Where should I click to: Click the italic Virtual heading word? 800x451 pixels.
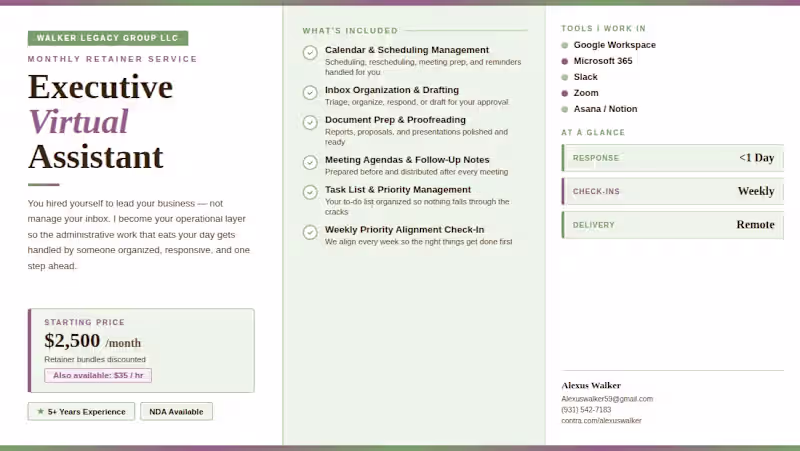pos(78,122)
